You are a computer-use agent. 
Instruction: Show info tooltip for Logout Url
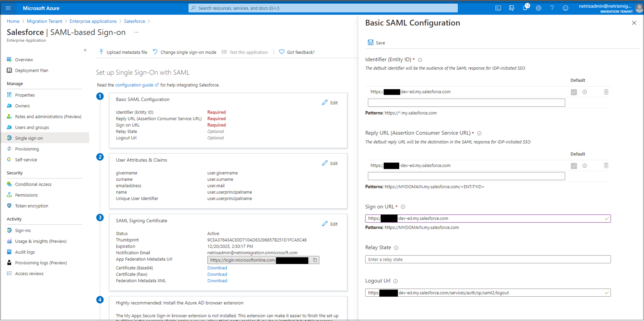(x=396, y=281)
